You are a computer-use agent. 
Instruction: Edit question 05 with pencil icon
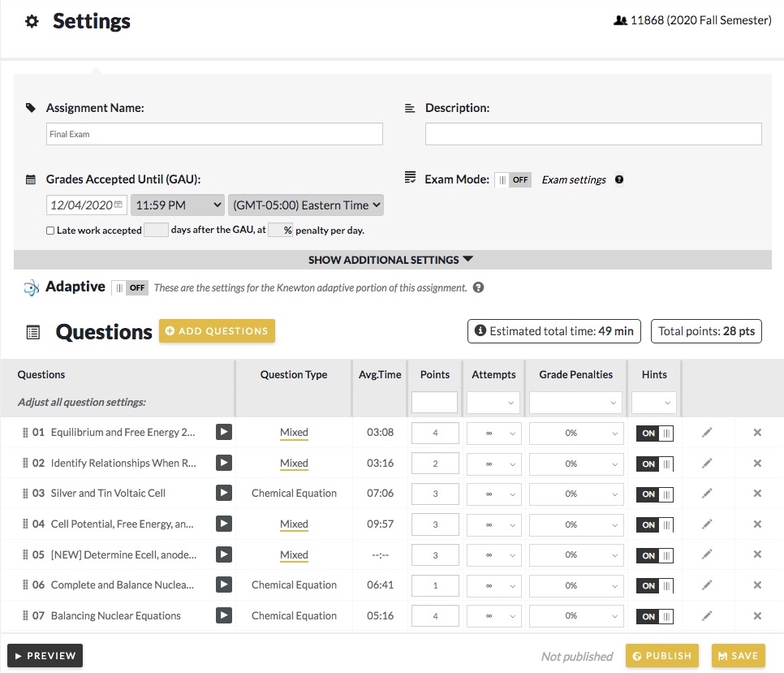[x=707, y=554]
